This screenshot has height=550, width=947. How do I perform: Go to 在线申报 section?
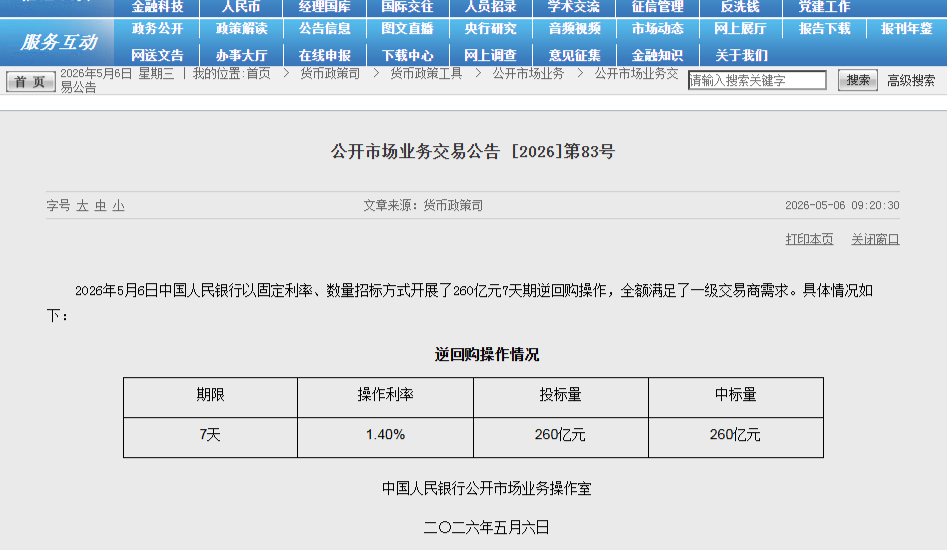324,56
